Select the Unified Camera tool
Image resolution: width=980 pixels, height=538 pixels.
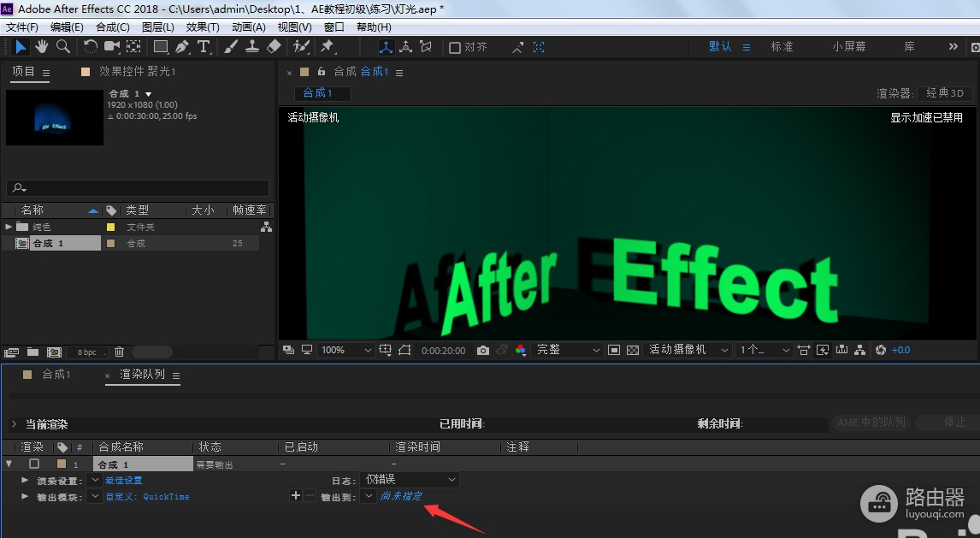tap(112, 47)
